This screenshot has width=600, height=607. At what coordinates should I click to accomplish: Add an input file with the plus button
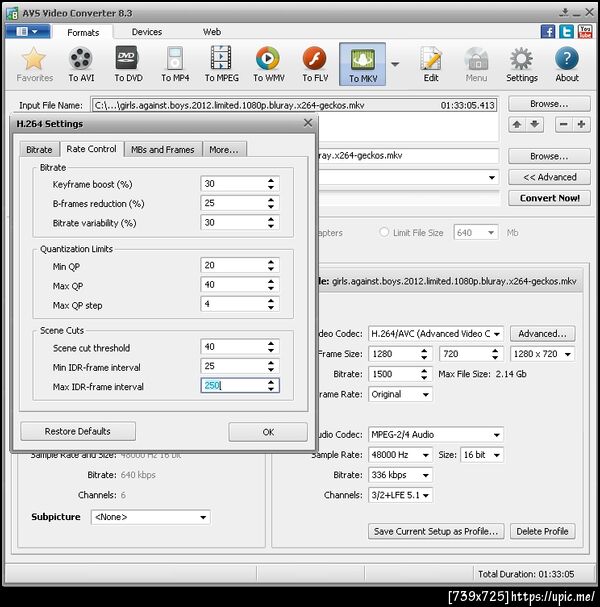coord(581,125)
